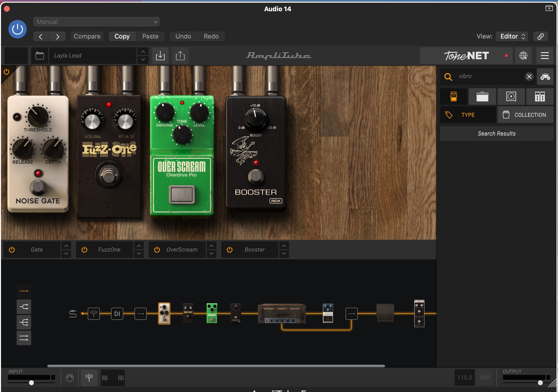Image resolution: width=558 pixels, height=392 pixels.
Task: Click the DI block in signal chain
Action: pos(117,314)
